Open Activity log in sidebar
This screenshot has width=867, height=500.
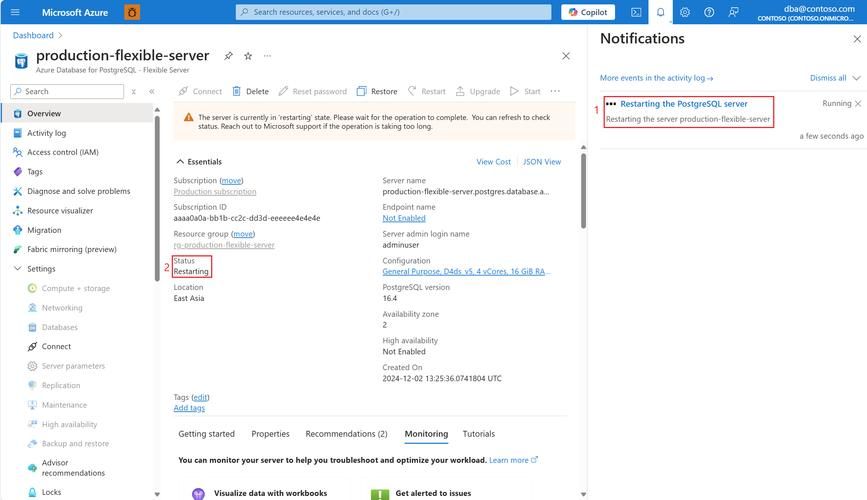pos(46,133)
